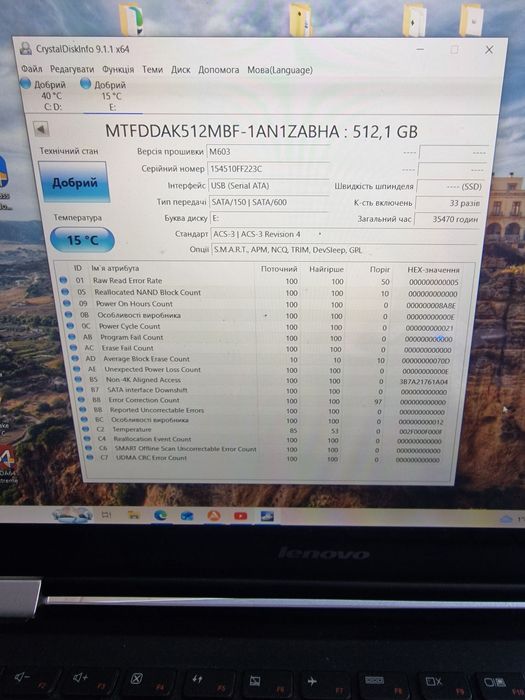Viewport: 525px width, 700px height.
Task: Click the Поточний column header
Action: 279,269
